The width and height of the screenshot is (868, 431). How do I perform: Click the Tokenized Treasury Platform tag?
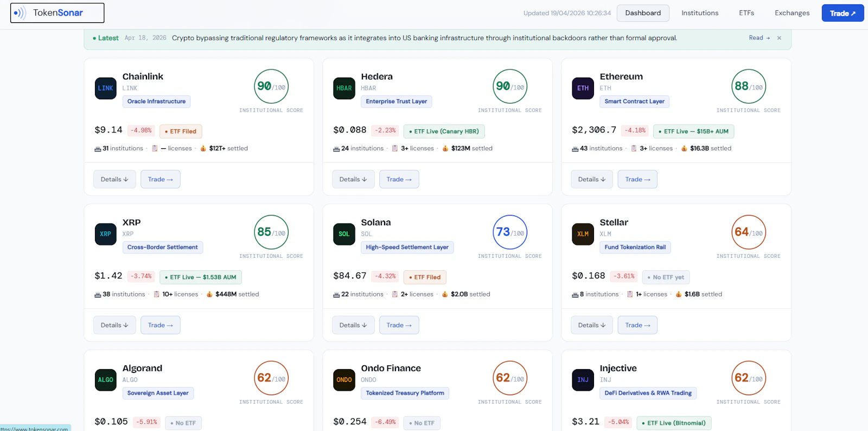405,393
